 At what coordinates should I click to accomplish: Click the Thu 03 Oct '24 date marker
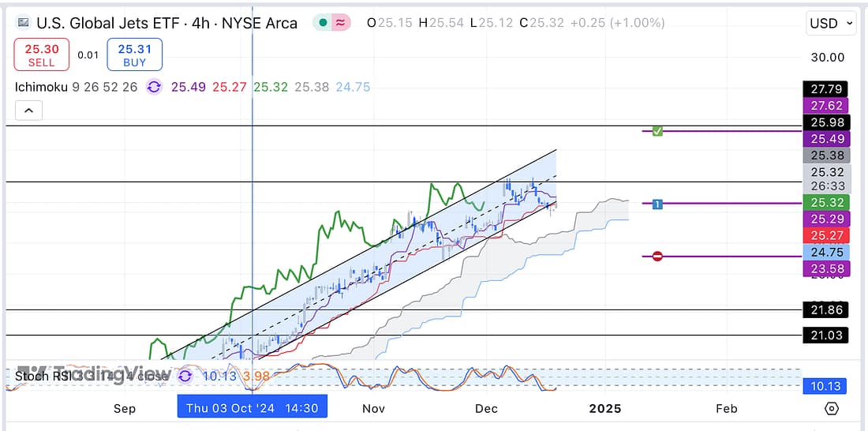pyautogui.click(x=252, y=408)
